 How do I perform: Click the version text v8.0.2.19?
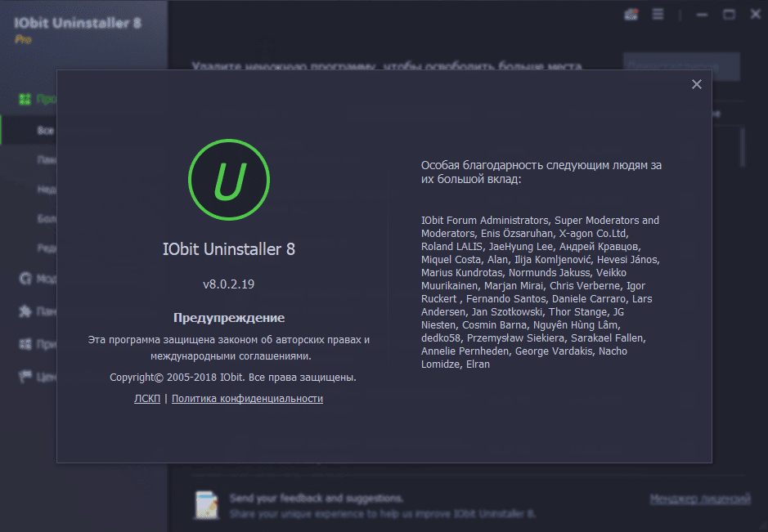click(x=229, y=284)
